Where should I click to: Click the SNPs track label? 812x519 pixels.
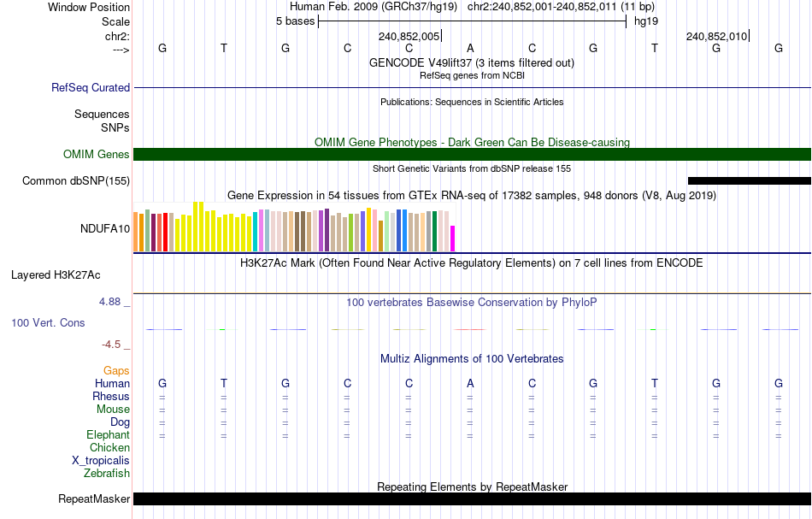click(x=115, y=127)
